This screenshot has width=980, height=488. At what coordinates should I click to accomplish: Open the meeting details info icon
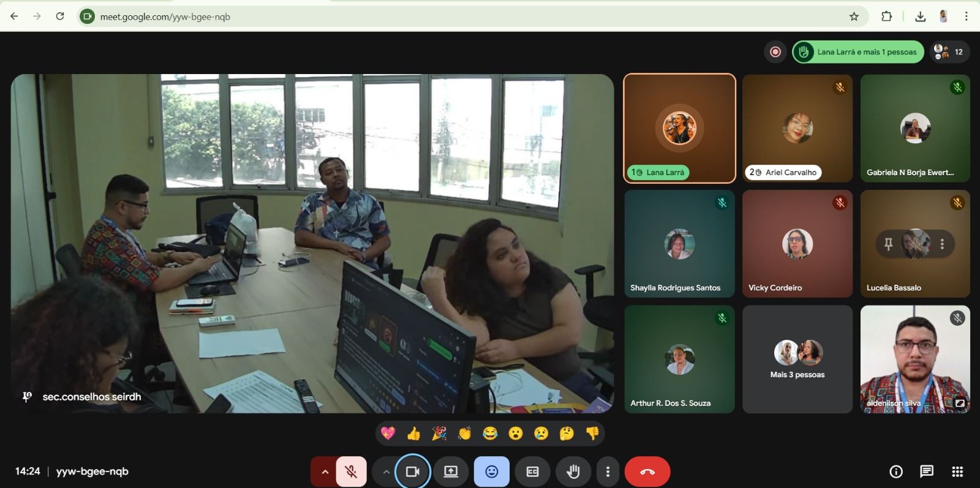(895, 471)
